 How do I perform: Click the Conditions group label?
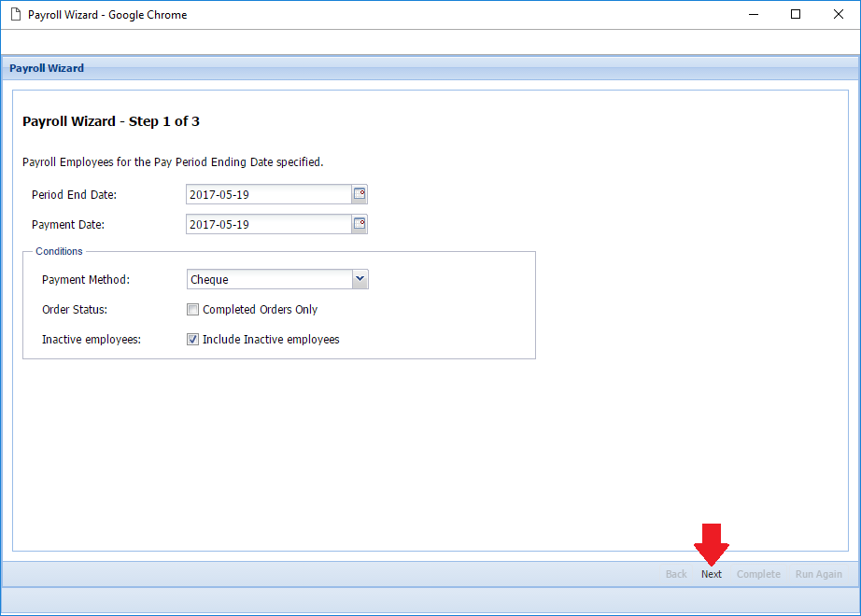pyautogui.click(x=60, y=251)
